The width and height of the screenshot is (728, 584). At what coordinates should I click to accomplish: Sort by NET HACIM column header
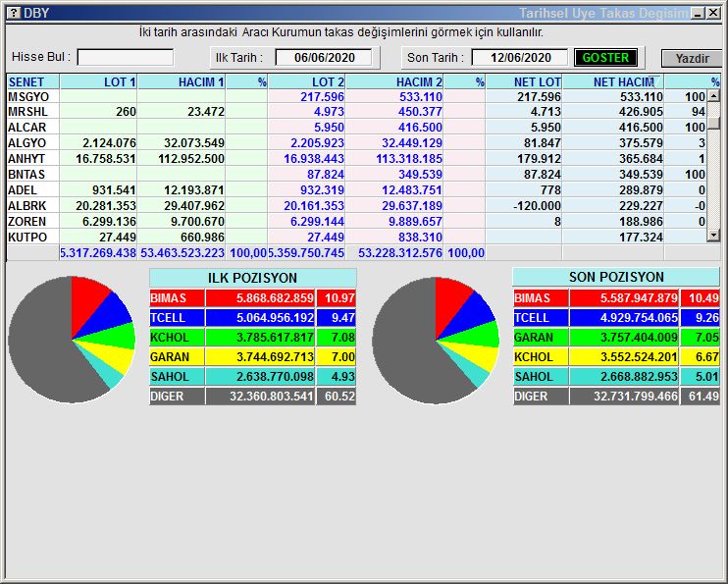pos(622,82)
